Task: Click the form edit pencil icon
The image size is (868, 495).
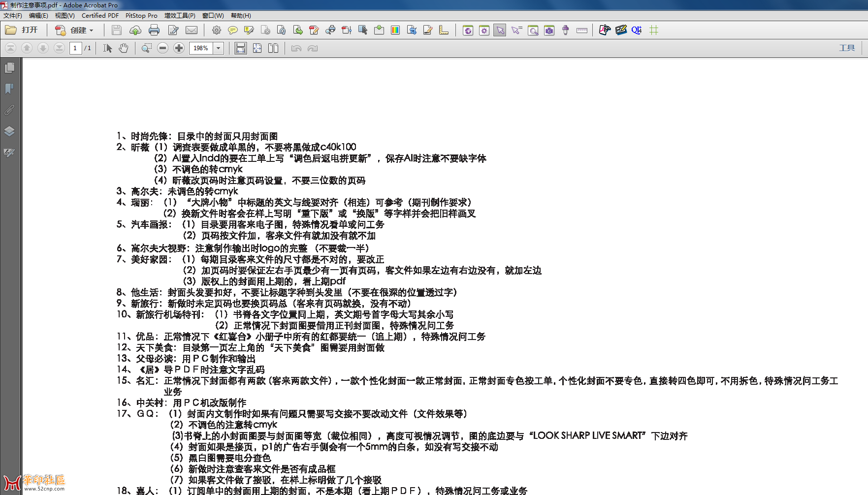Action: tap(621, 30)
